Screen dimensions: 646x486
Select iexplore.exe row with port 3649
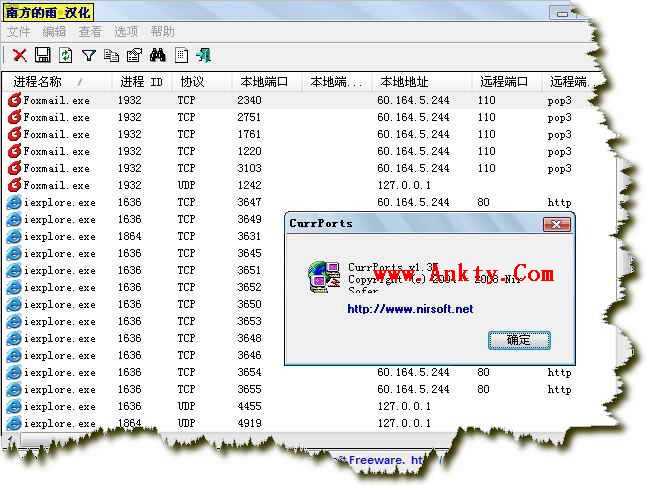pos(144,219)
